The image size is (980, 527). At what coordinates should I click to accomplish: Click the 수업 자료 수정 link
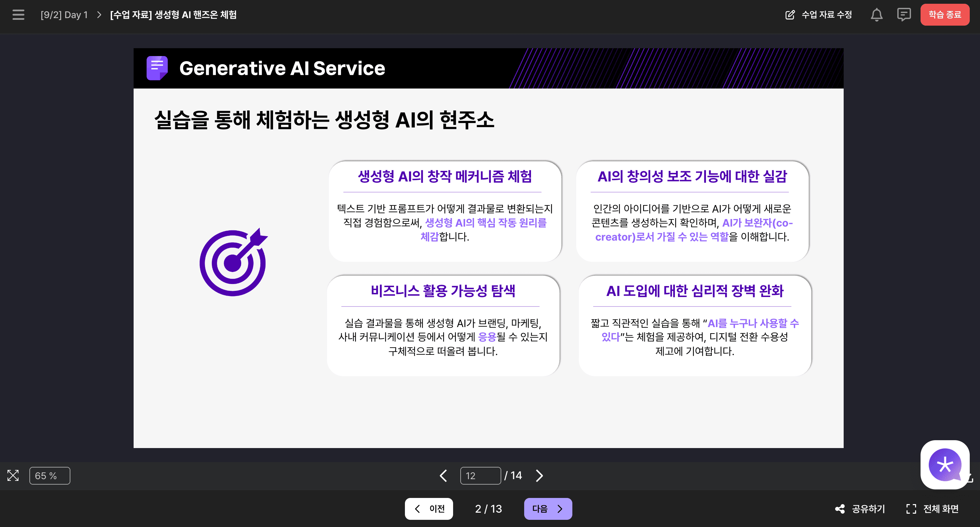click(x=826, y=15)
